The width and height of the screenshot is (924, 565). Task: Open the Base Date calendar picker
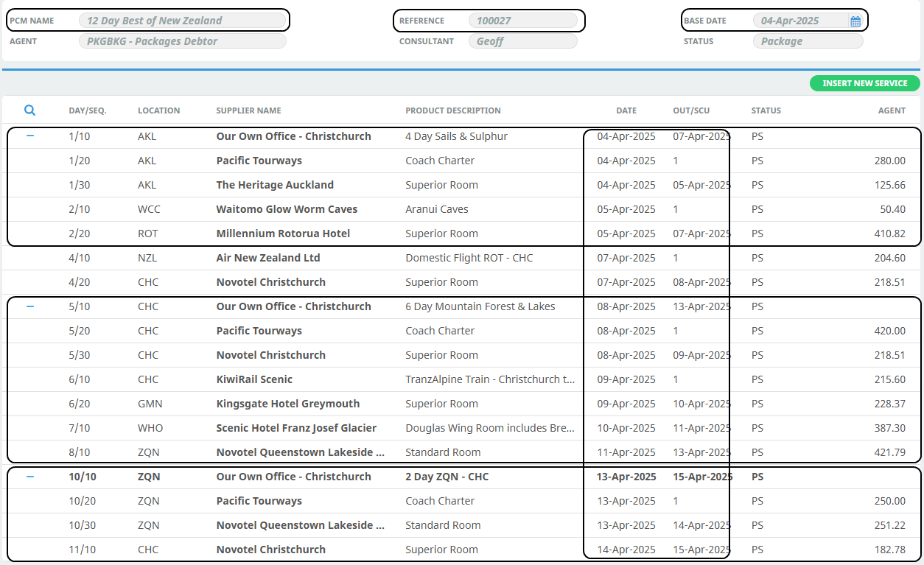855,21
